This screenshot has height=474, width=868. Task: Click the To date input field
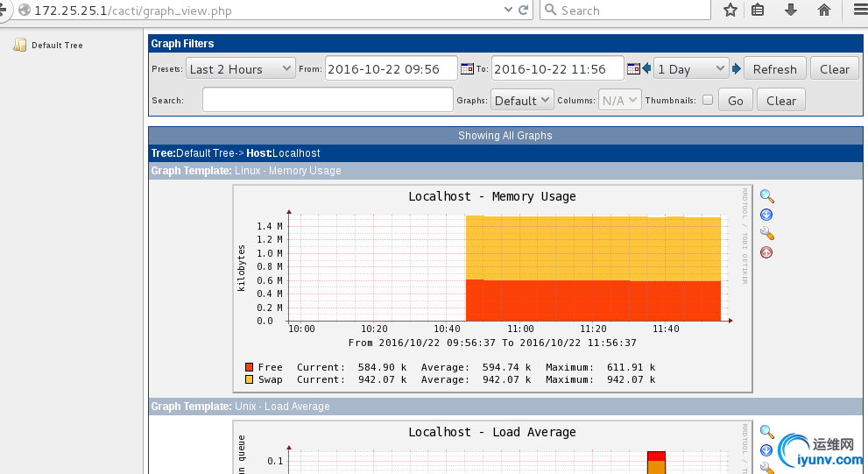(557, 68)
